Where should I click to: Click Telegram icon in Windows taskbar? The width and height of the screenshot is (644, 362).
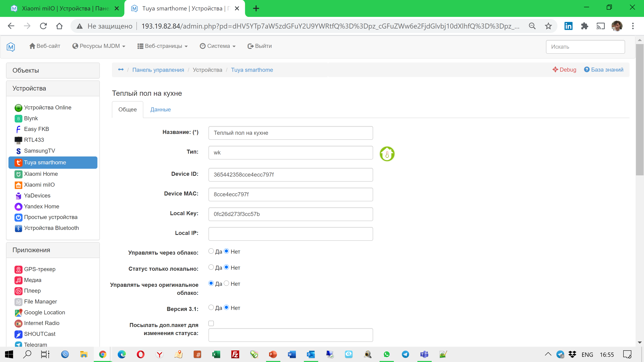[x=405, y=354]
